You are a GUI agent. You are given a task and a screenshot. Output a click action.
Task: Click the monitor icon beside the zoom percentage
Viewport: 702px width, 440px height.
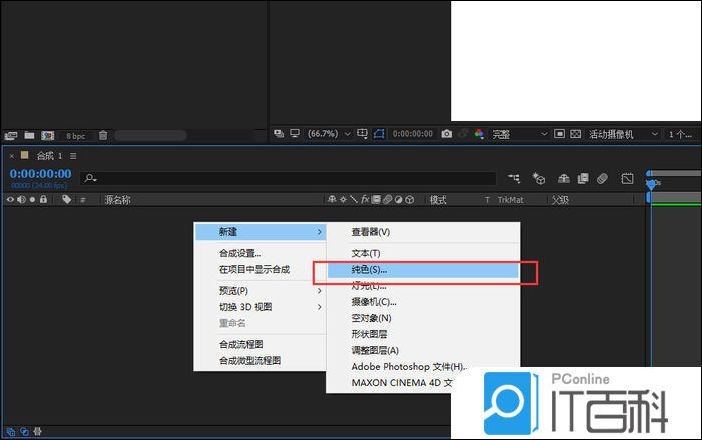click(x=295, y=133)
